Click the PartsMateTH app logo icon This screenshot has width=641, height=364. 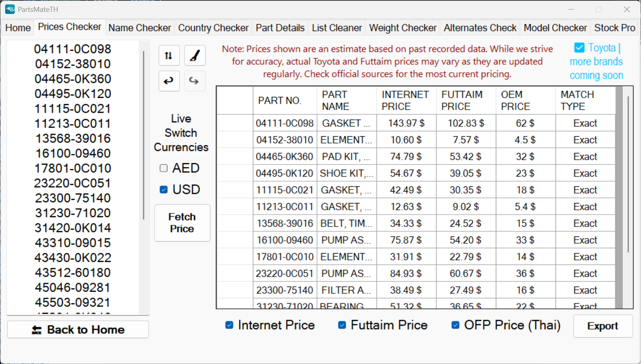pos(10,9)
